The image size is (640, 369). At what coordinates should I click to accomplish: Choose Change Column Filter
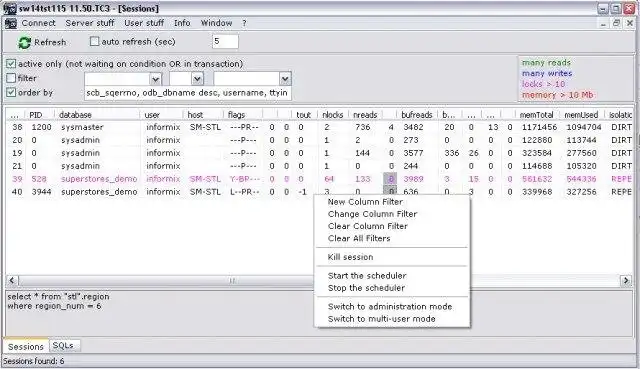point(372,214)
